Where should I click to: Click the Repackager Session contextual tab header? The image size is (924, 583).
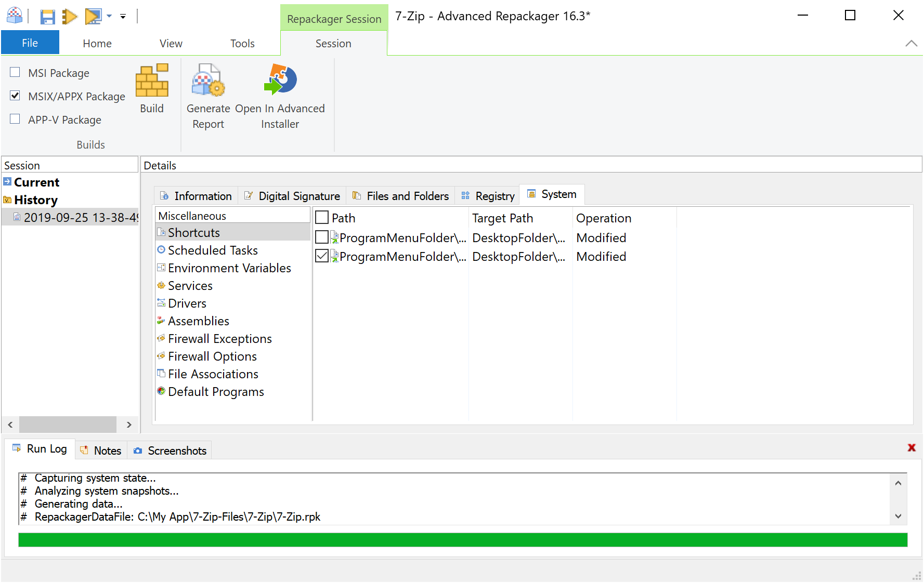(334, 19)
